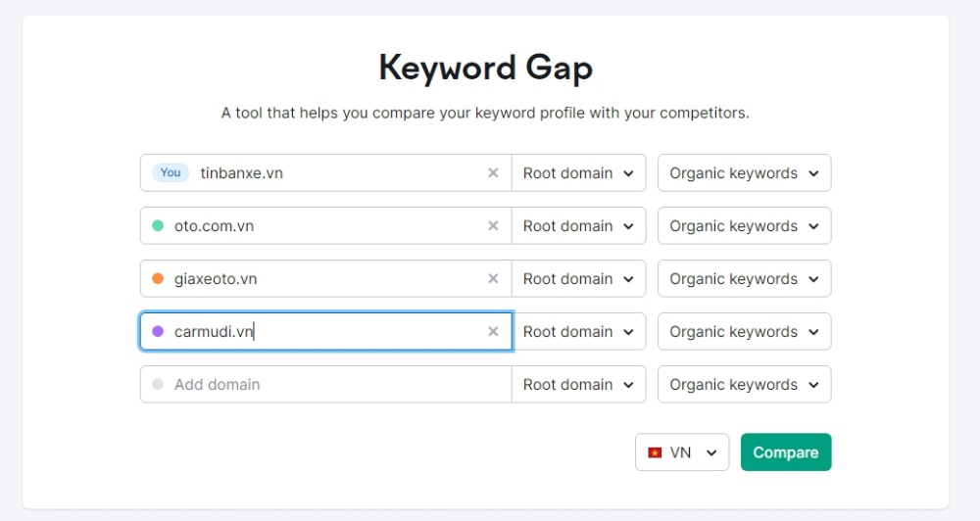Open Root domain dropdown for tinbanxe.vn
Image resolution: width=980 pixels, height=521 pixels.
pyautogui.click(x=578, y=173)
